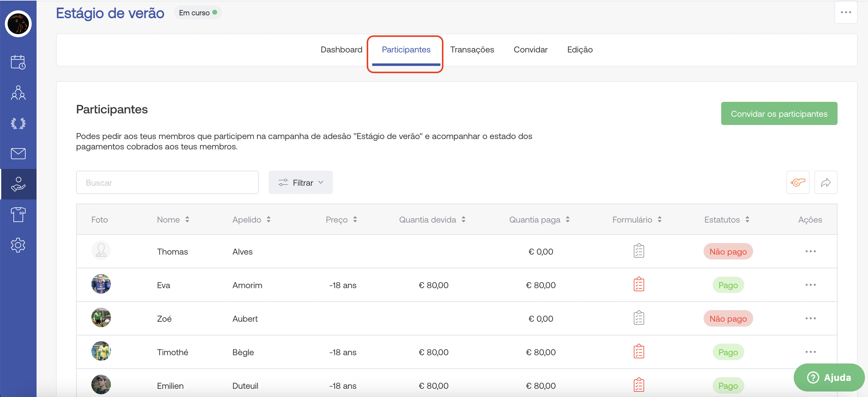Click Convidar os participantes button

point(779,114)
